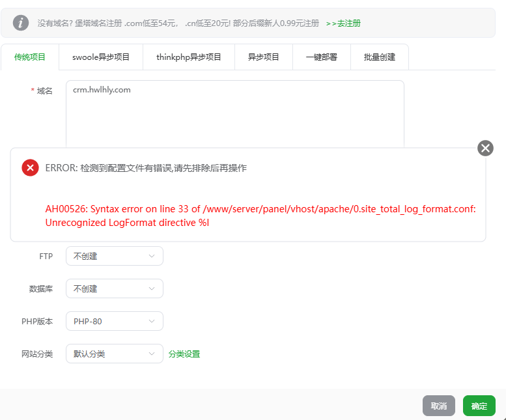506x420 pixels.
Task: Open the 去注册 domain registration link
Action: click(343, 23)
